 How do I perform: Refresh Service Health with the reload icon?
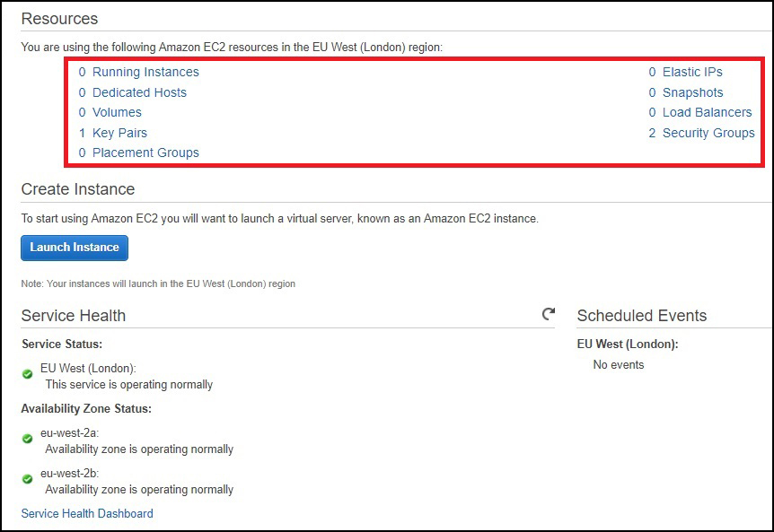pos(549,314)
